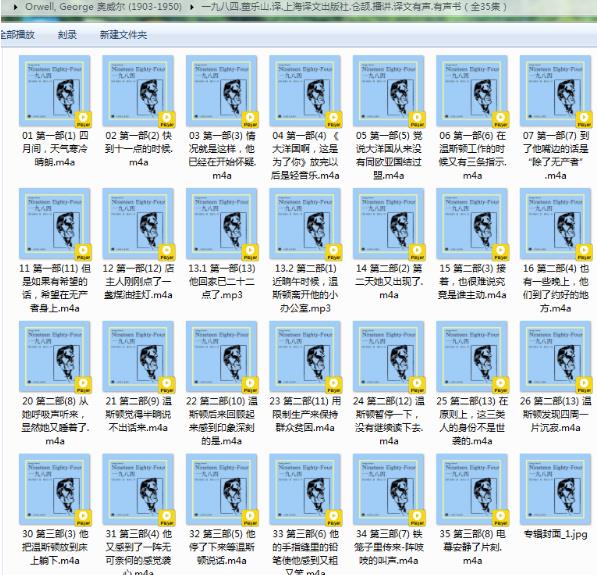Choose file icon '06 第一部(6) 在温斯顿工作的时候'
This screenshot has height=575, width=597.
tap(472, 91)
